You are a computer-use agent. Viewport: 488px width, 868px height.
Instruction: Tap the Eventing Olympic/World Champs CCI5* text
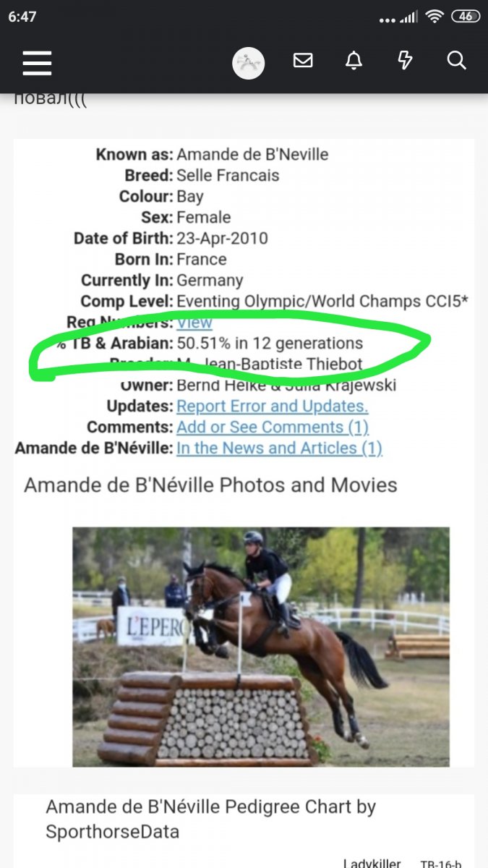coord(322,301)
